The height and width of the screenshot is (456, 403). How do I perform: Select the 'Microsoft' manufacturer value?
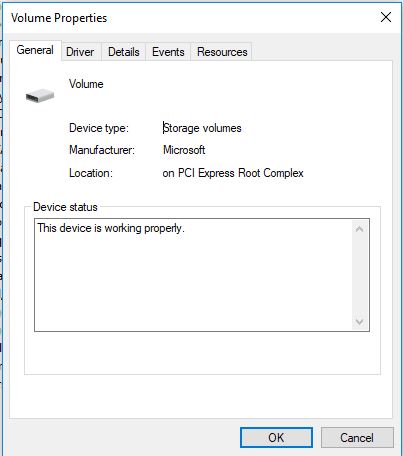(184, 150)
